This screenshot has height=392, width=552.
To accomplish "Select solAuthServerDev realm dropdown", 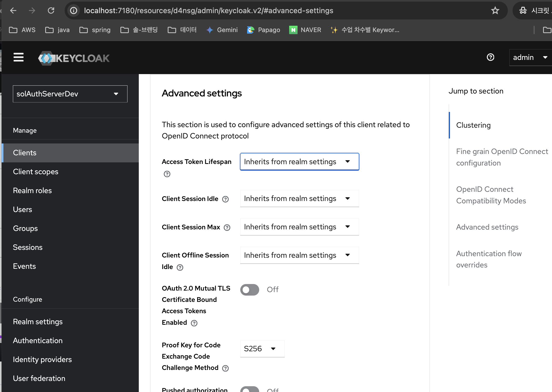I will coord(69,93).
